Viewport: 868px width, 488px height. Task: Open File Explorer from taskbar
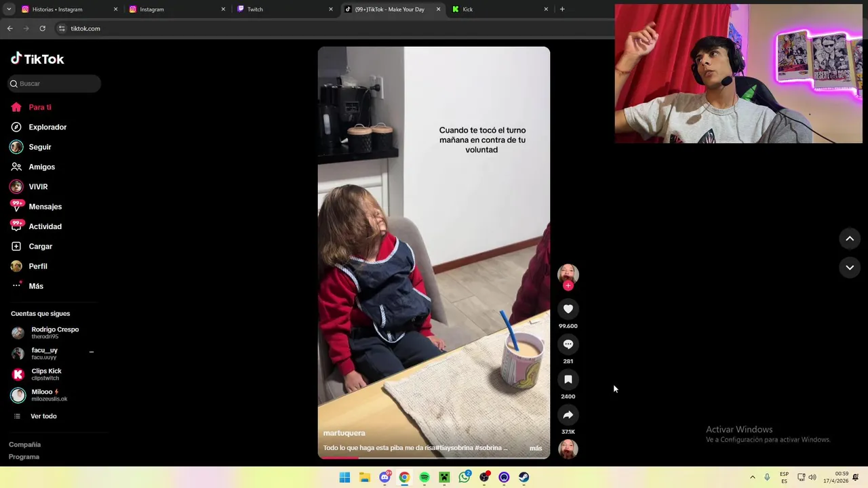tap(364, 477)
